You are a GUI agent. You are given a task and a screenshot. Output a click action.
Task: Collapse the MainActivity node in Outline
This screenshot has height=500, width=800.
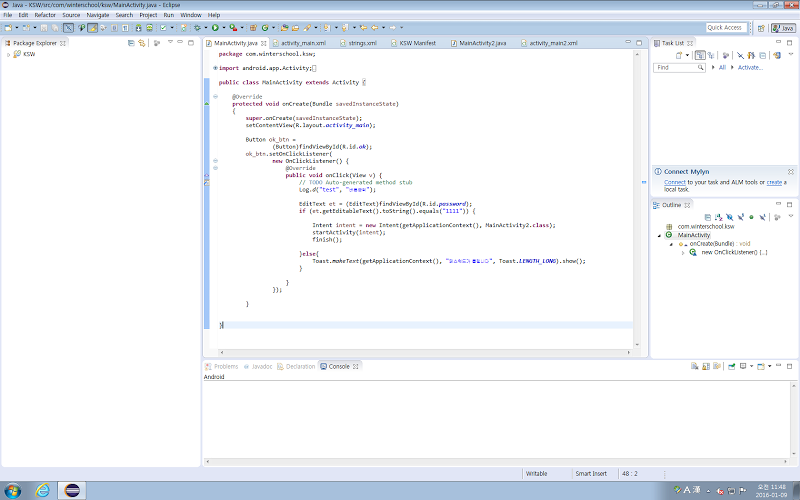point(659,236)
